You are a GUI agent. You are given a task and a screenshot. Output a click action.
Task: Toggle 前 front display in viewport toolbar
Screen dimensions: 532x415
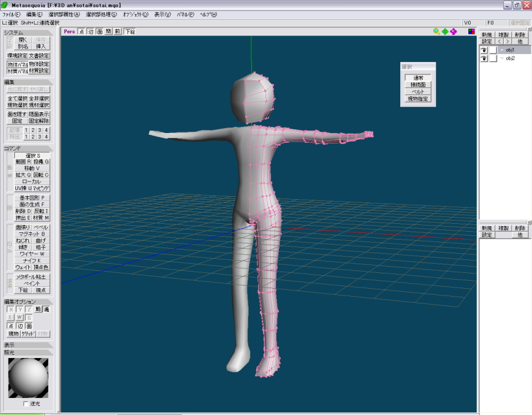pyautogui.click(x=118, y=31)
